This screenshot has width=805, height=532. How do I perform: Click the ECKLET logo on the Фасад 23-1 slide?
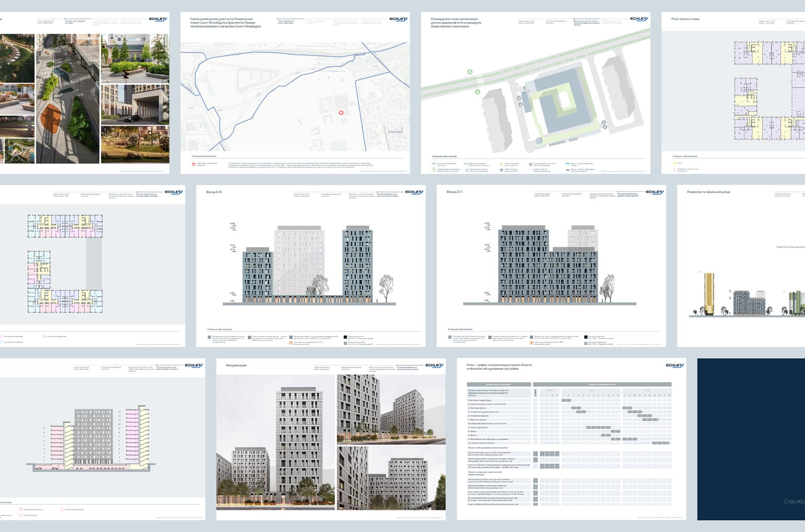tap(655, 193)
